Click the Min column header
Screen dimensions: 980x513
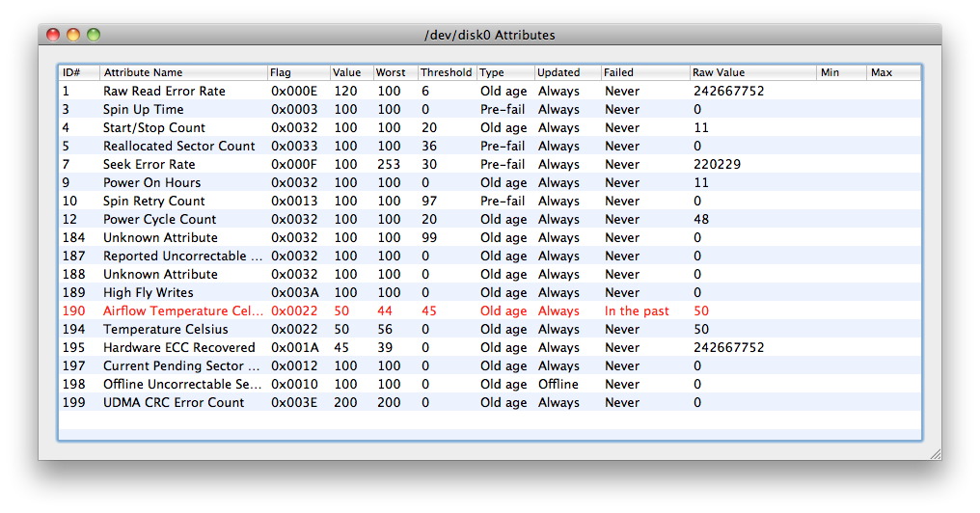click(x=841, y=72)
